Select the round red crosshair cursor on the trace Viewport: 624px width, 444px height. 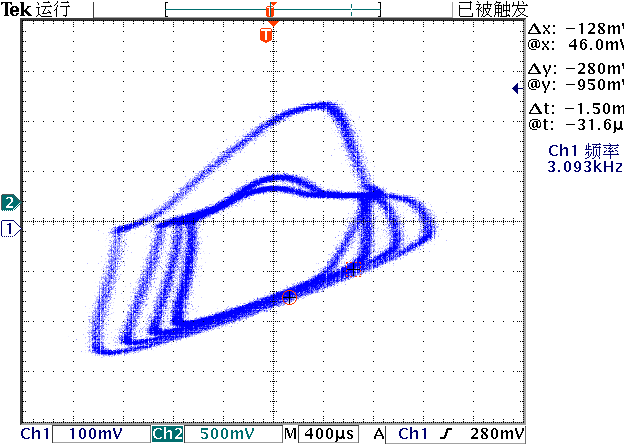click(x=289, y=297)
